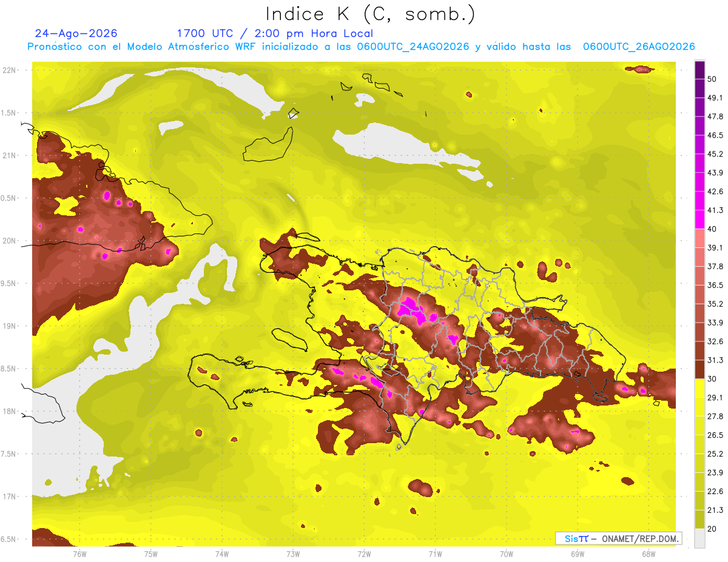Viewport: 728px width, 562px height.
Task: Pick the bright yellow swatch between 29.1 and 30
Action: pos(699,388)
